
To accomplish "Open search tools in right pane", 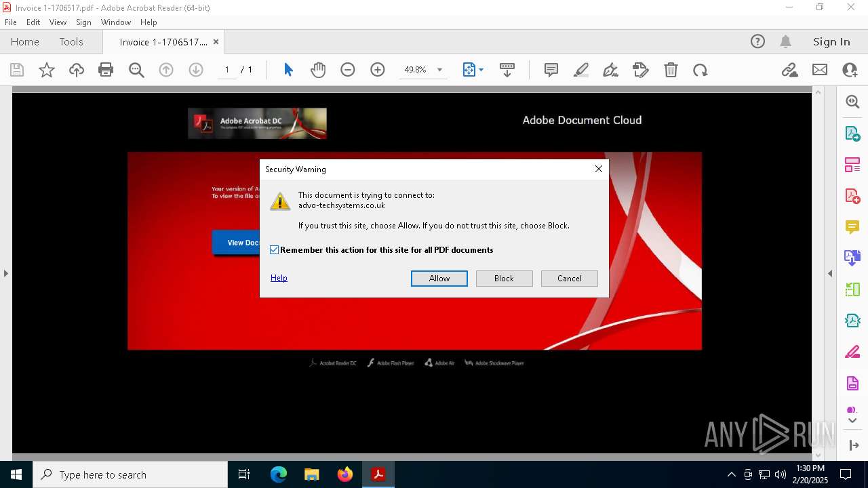I will tap(852, 102).
